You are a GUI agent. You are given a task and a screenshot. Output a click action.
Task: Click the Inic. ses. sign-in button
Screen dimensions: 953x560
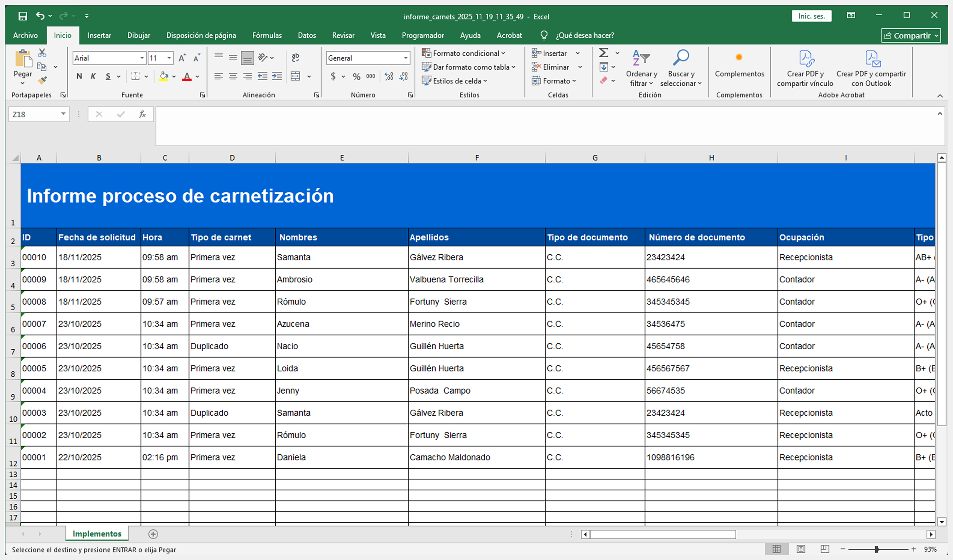coord(811,16)
